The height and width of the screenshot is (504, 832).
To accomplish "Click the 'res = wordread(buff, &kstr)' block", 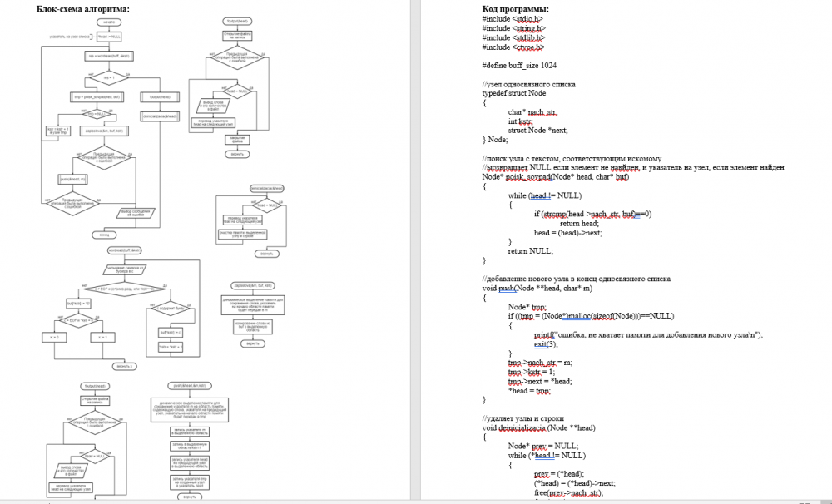I will 108,56.
